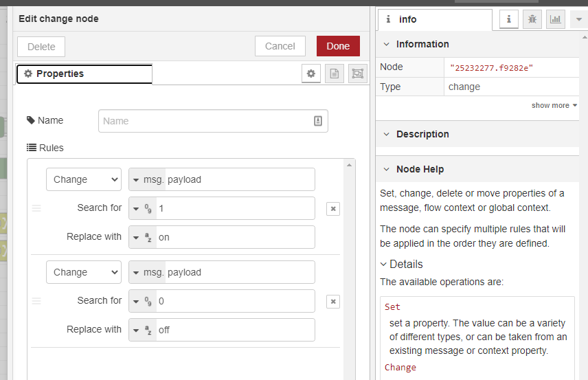588x380 pixels.
Task: Focus the Name input field
Action: [213, 121]
